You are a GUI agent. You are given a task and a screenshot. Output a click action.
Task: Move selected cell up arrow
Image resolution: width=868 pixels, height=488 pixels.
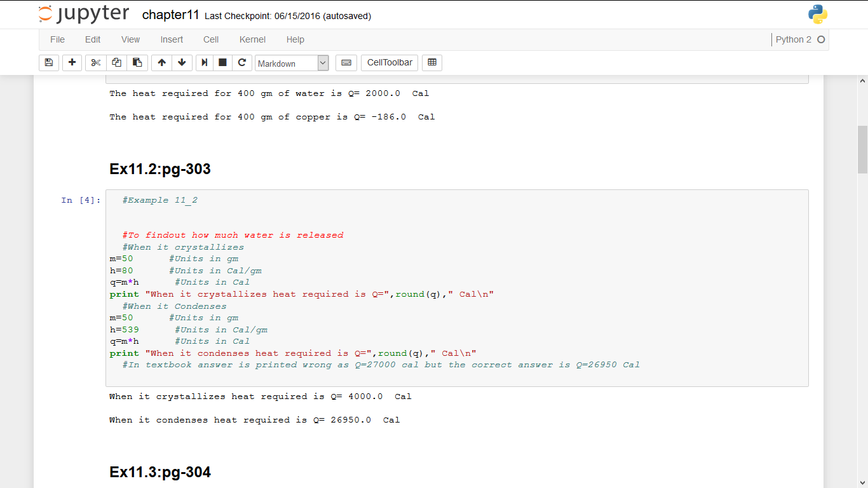pyautogui.click(x=161, y=62)
